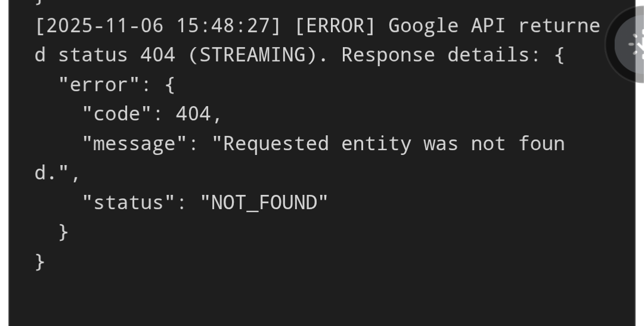
Task: Click the "message" JSON key
Action: pyautogui.click(x=135, y=144)
